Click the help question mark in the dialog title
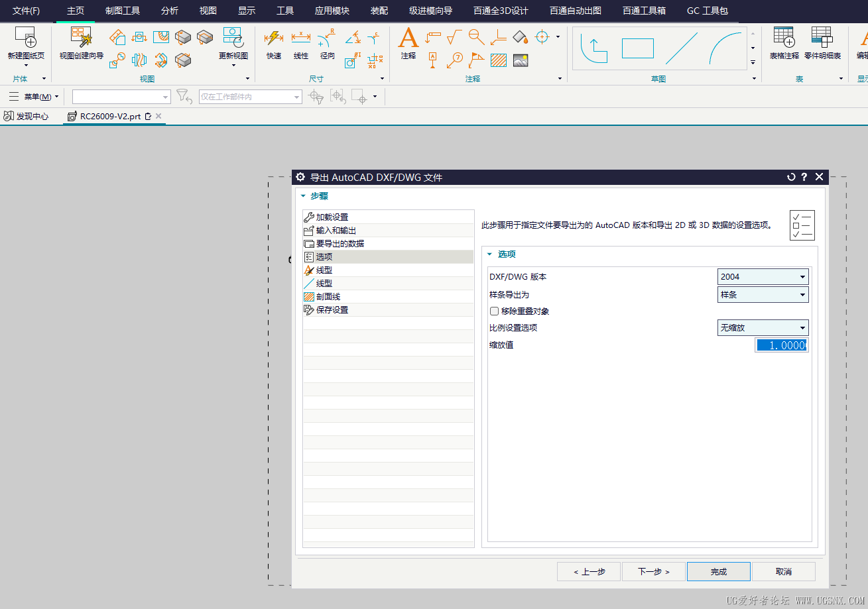The width and height of the screenshot is (868, 609). (804, 177)
